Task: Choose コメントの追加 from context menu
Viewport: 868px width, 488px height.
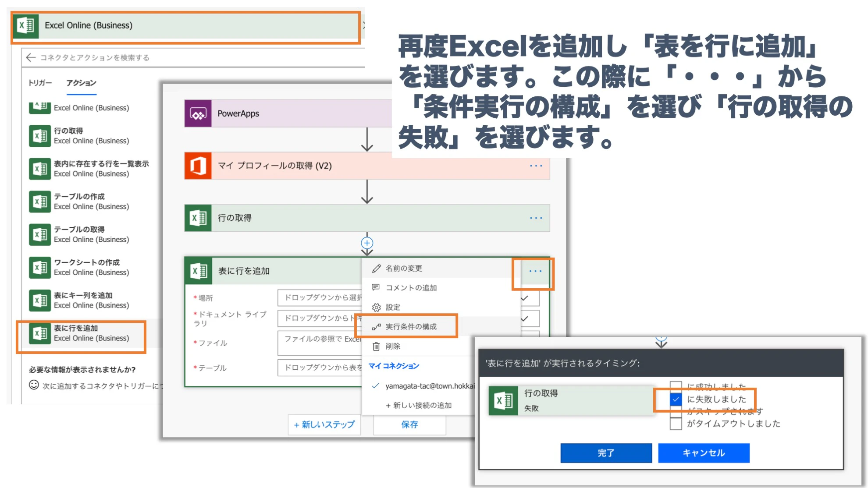Action: click(x=441, y=288)
